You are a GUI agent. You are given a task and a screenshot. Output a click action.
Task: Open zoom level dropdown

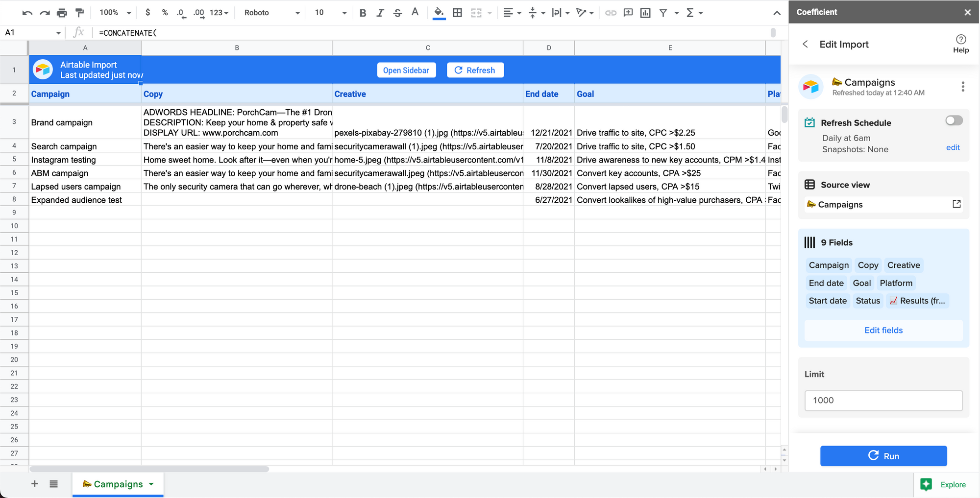coord(116,13)
